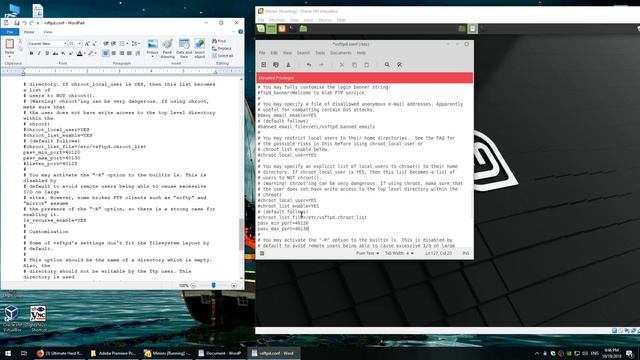Click WordPad vertical scrollbar thumb
Image resolution: width=640 pixels, height=360 pixels.
241,233
